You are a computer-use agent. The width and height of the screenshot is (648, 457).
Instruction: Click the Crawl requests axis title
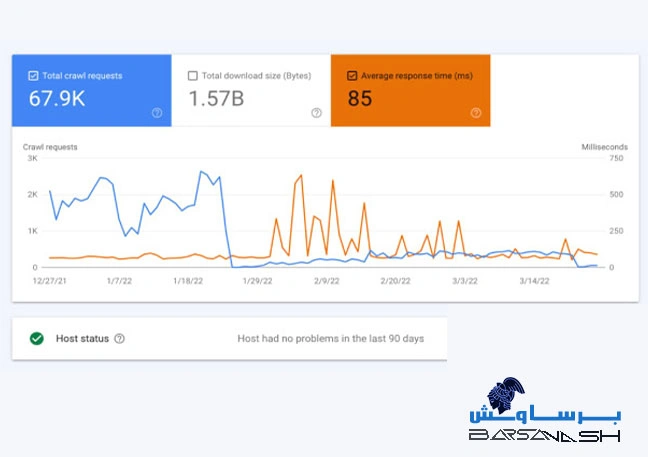pos(50,147)
